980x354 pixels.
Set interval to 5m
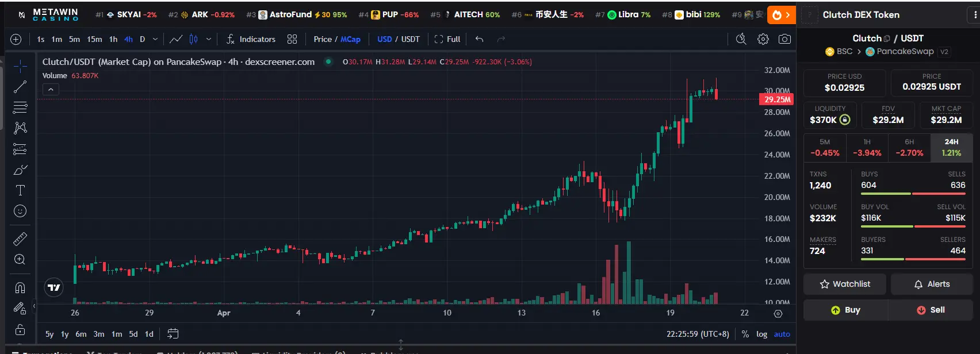tap(74, 39)
